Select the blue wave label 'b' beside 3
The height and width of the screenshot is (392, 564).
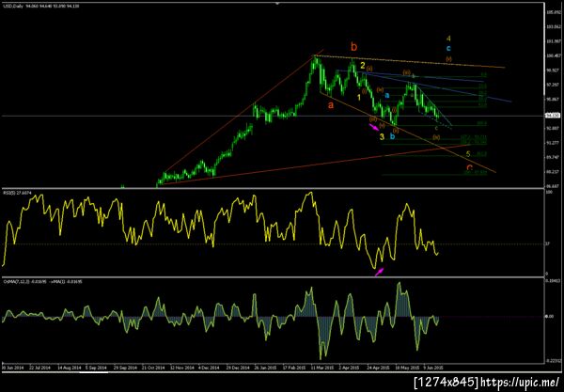point(392,136)
